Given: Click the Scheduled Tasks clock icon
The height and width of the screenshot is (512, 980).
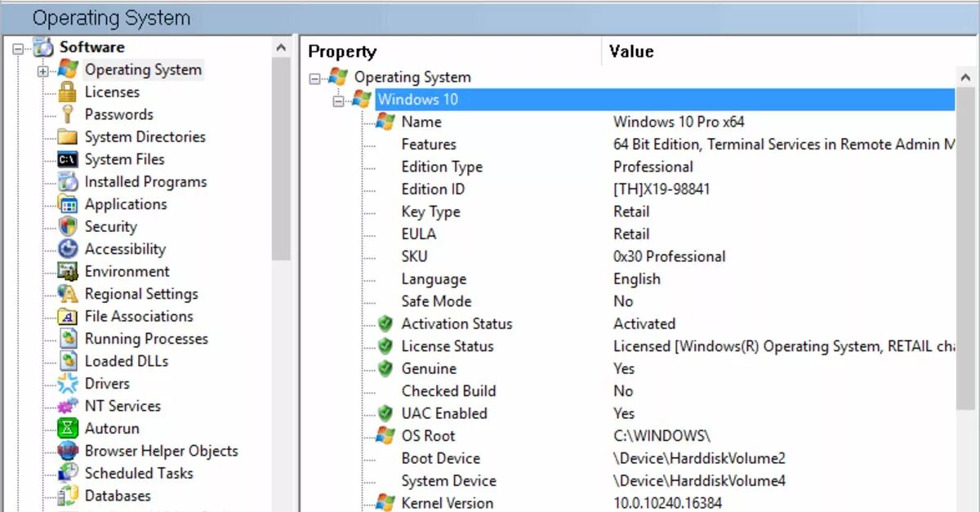Looking at the screenshot, I should pos(69,473).
